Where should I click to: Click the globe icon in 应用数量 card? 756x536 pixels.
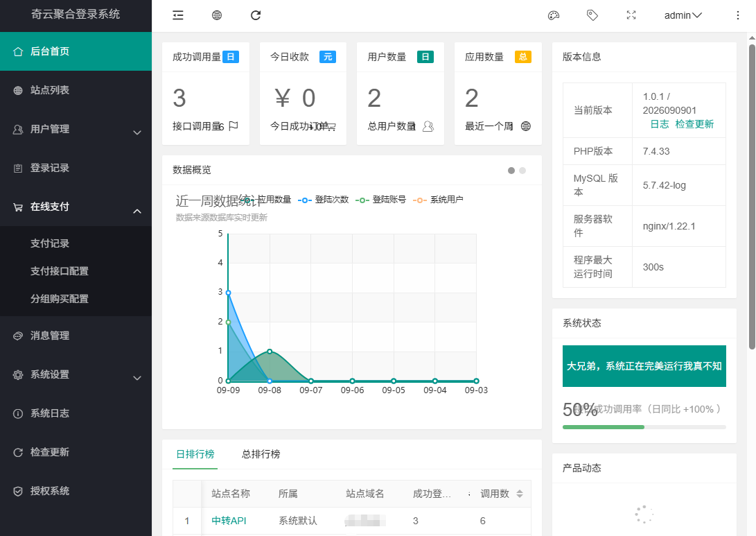coord(526,126)
